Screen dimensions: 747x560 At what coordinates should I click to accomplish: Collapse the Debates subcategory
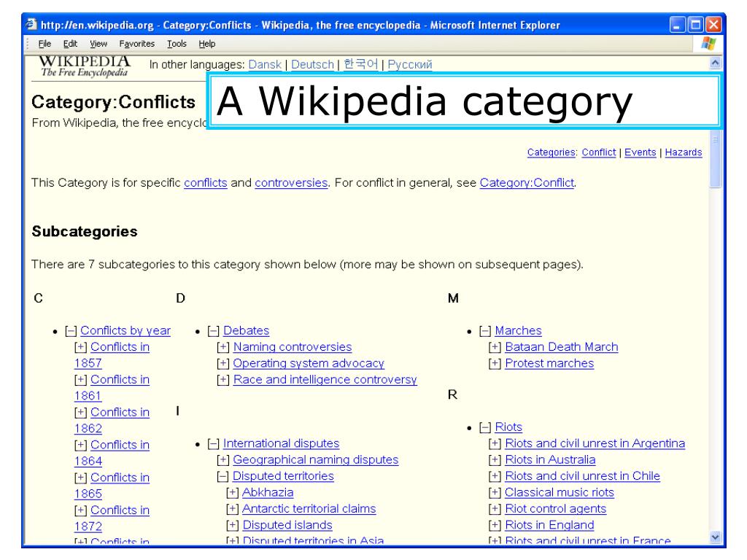[x=214, y=331]
